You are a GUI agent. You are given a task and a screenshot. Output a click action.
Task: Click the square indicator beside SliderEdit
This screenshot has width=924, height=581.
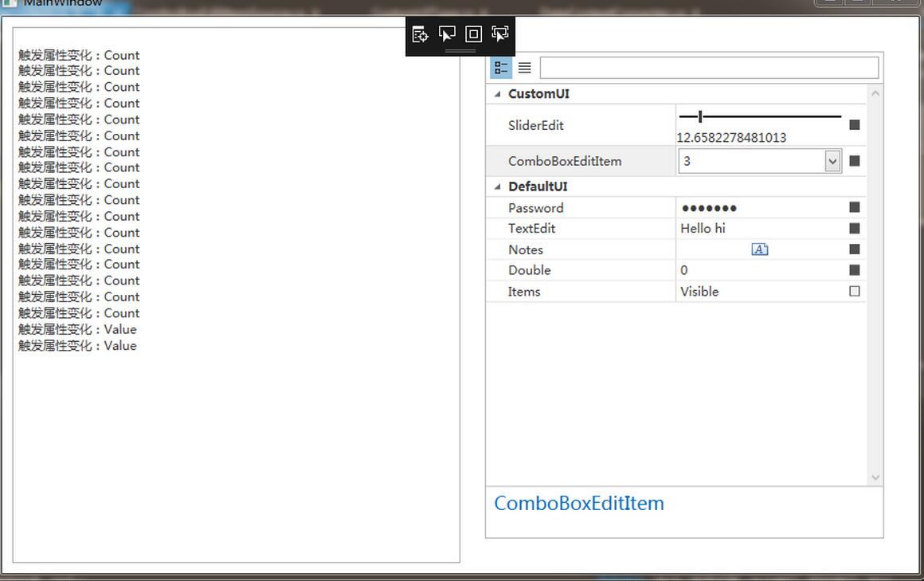[x=854, y=124]
